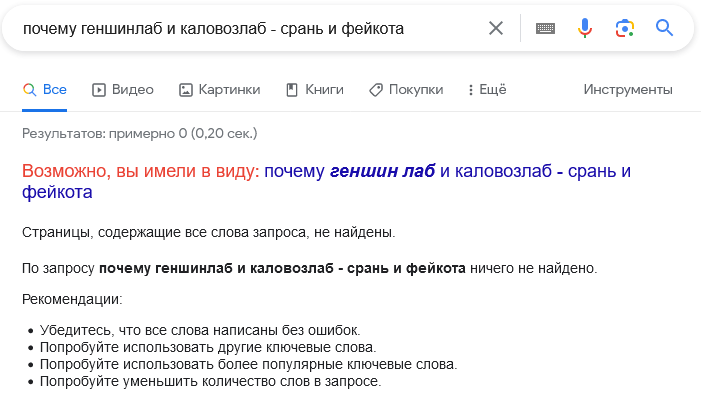Clear the search query with the X icon
701x418 pixels.
(x=496, y=28)
